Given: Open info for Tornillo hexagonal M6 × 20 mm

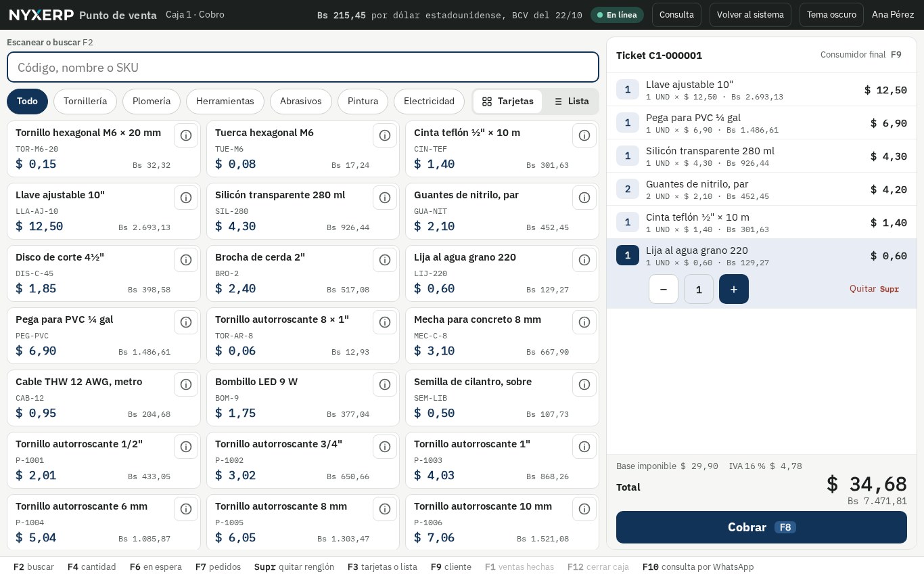Looking at the screenshot, I should pyautogui.click(x=186, y=135).
